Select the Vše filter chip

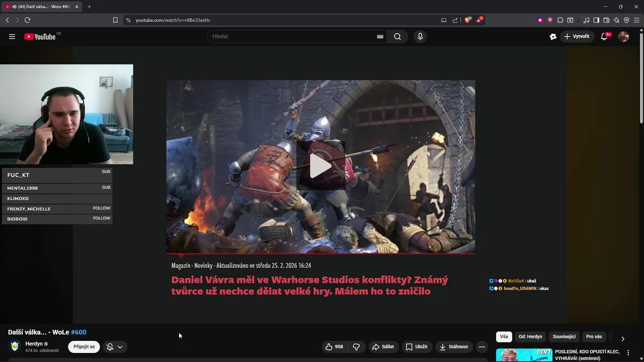point(504,336)
